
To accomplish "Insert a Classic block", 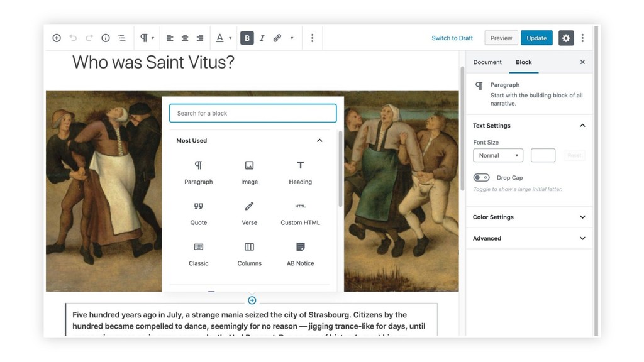I will point(198,254).
